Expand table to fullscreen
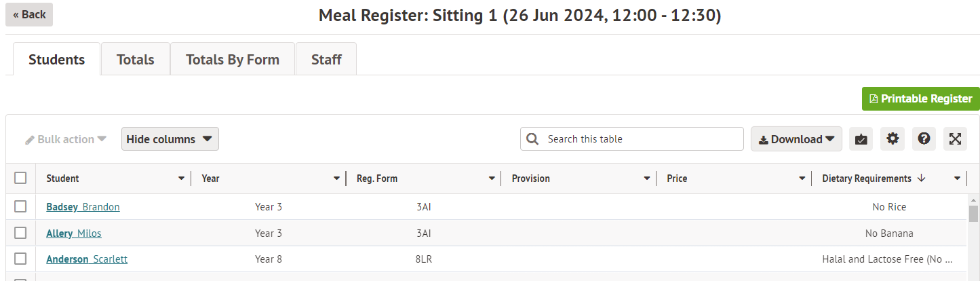980x281 pixels. [955, 139]
